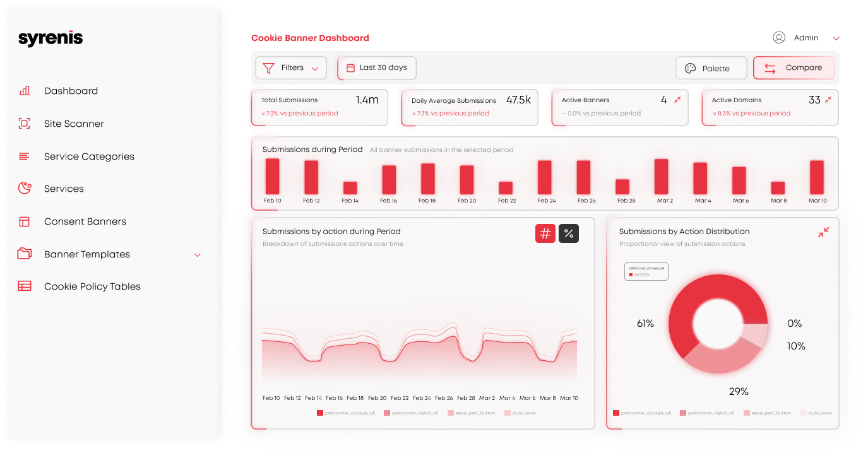Click the Admin user avatar icon

779,38
